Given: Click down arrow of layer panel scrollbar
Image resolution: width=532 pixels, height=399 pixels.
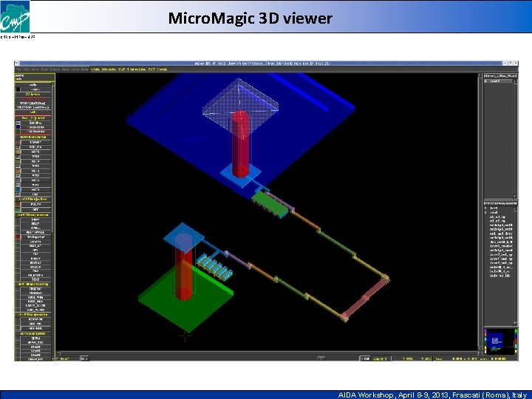Looking at the screenshot, I should click(x=53, y=358).
